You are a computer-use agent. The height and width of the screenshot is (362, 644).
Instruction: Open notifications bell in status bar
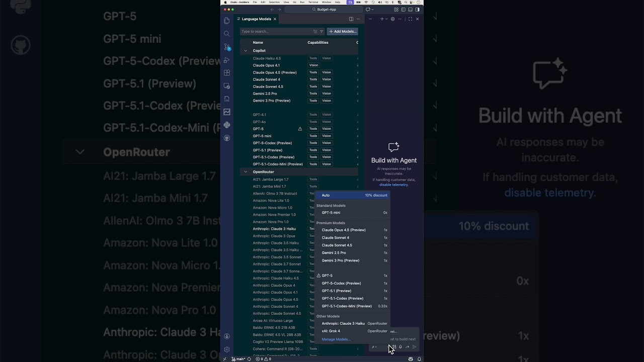coord(419,359)
